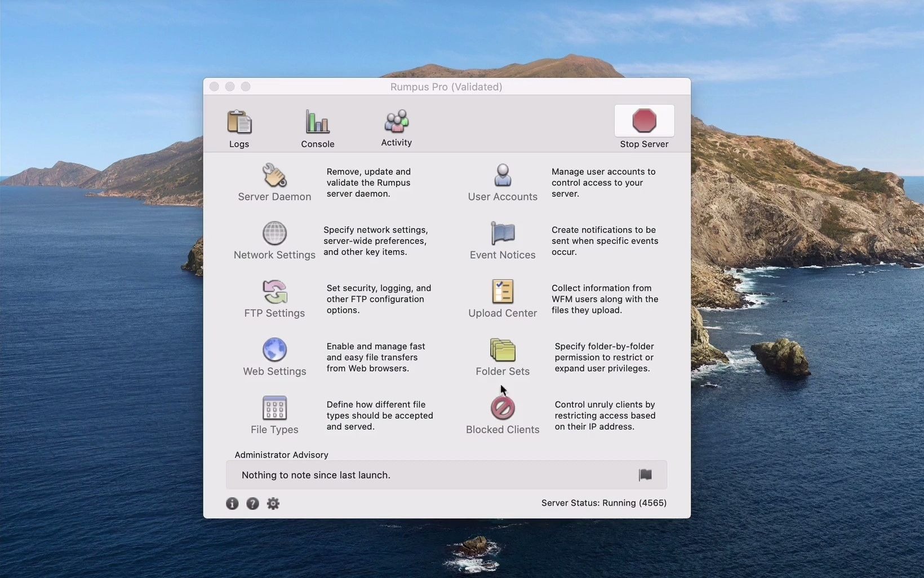Open Network Settings

274,241
